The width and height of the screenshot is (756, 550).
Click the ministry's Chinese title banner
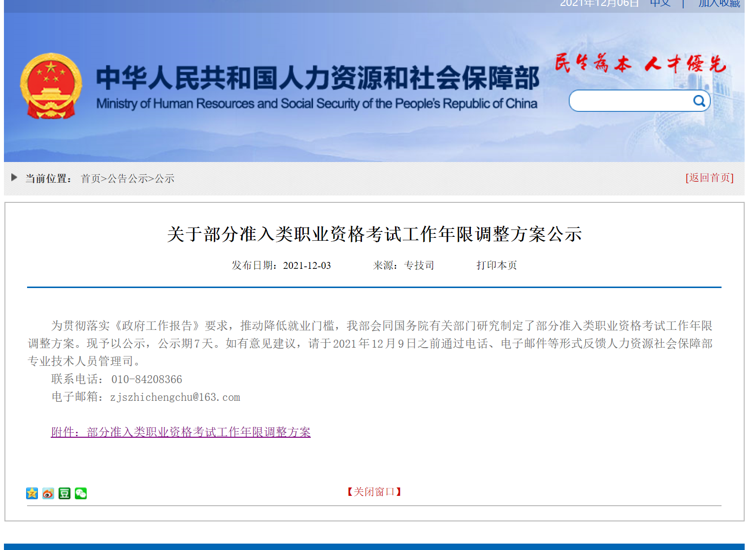(318, 78)
